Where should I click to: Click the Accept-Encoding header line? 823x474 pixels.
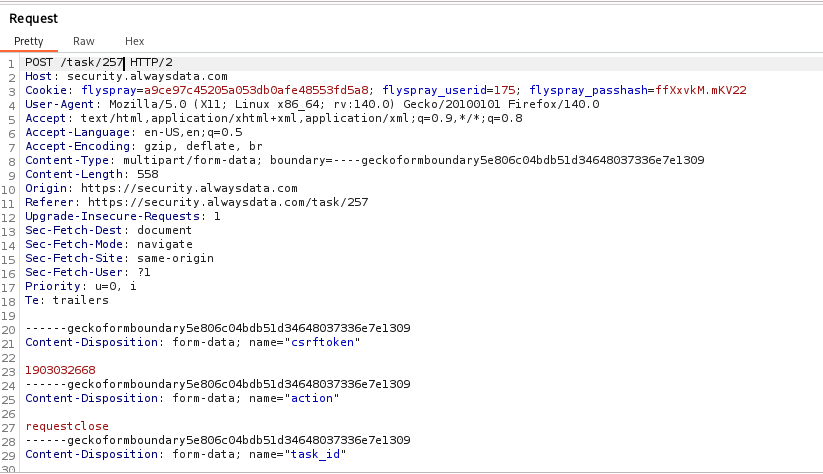[x=145, y=146]
